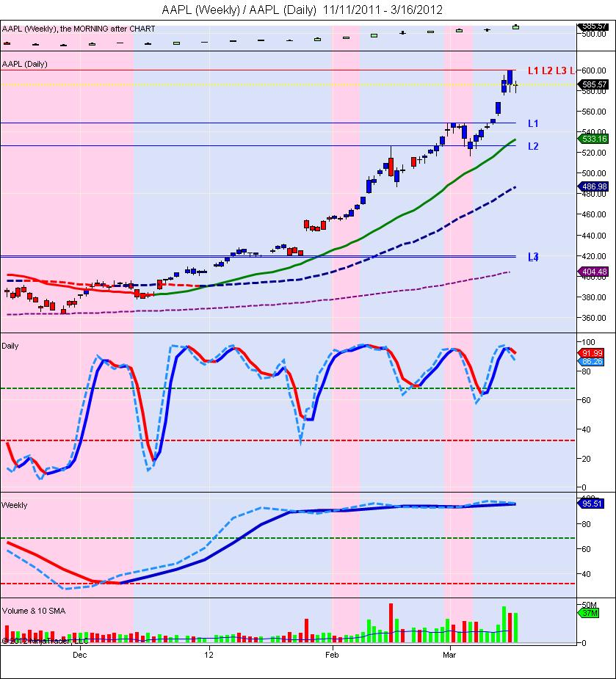Click the "Feb" date axis label

332,655
